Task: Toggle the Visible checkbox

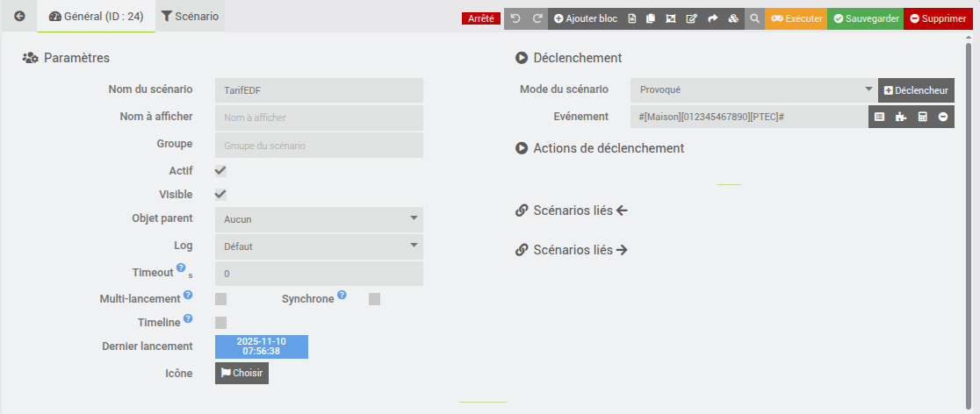Action: click(x=221, y=195)
